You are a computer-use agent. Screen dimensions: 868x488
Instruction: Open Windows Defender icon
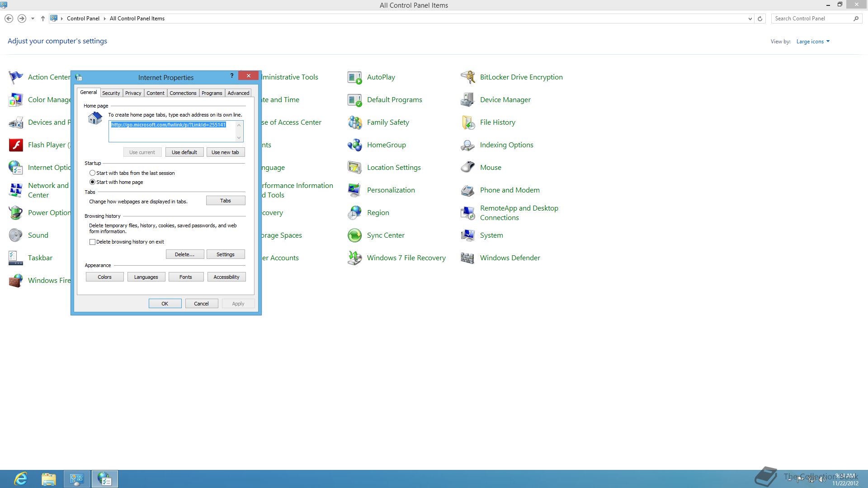(467, 258)
